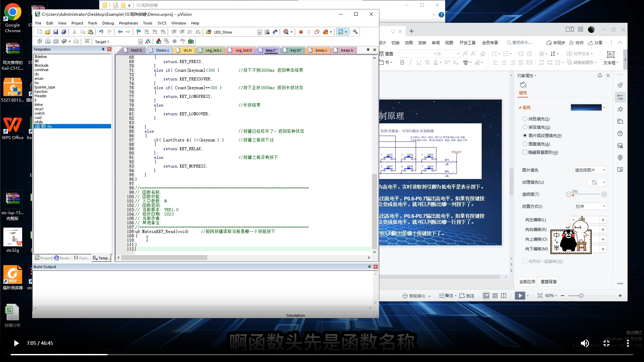Open Pack Installer icon in build toolbar
644x362 pixels.
click(191, 41)
